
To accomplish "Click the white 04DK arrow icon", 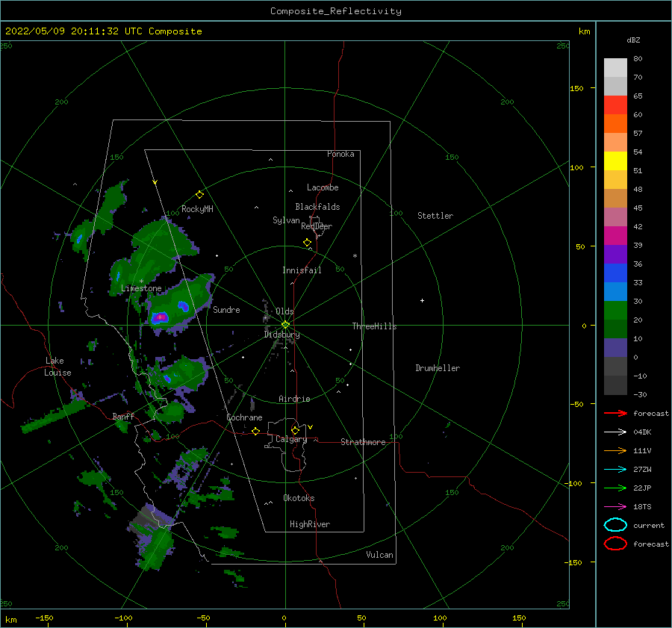I will (615, 432).
